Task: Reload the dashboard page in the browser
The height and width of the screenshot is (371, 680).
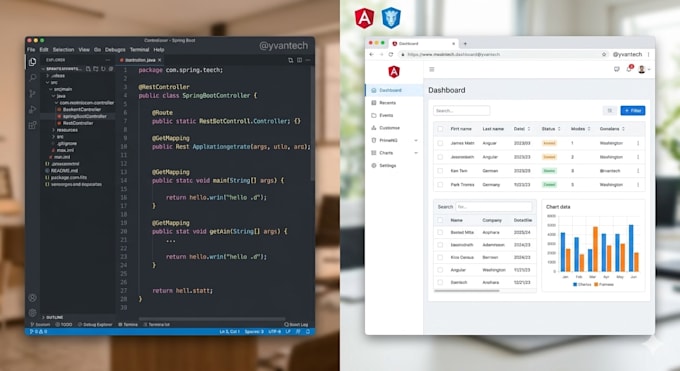Action: pyautogui.click(x=391, y=54)
